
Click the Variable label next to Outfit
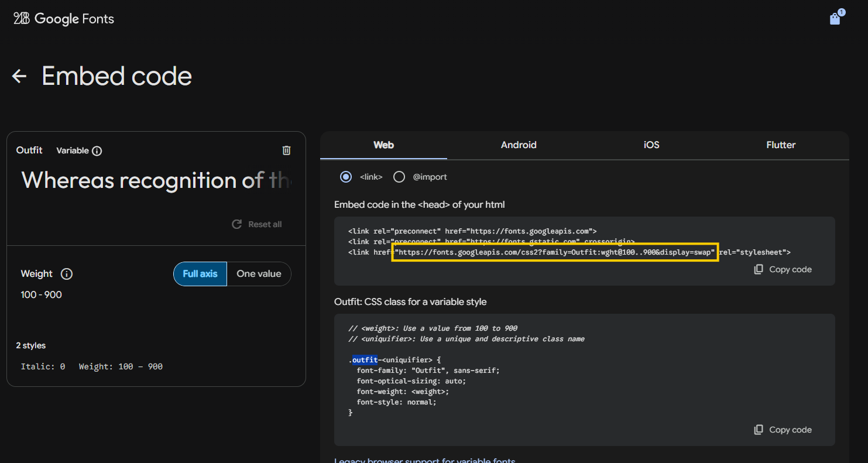click(x=73, y=150)
